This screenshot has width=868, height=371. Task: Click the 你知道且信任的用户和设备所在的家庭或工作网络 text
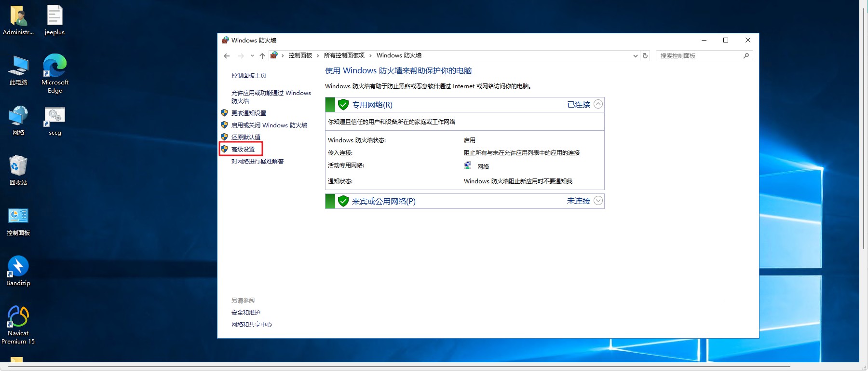point(392,122)
